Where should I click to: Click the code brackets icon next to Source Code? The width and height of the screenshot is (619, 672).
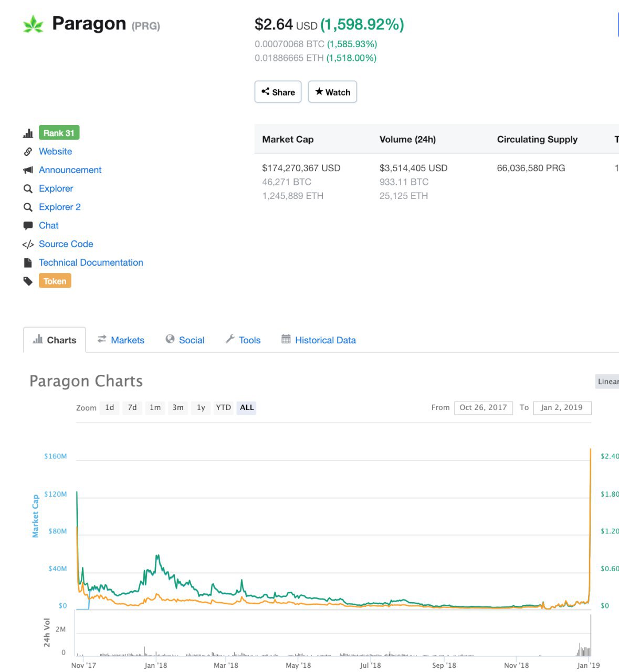28,244
